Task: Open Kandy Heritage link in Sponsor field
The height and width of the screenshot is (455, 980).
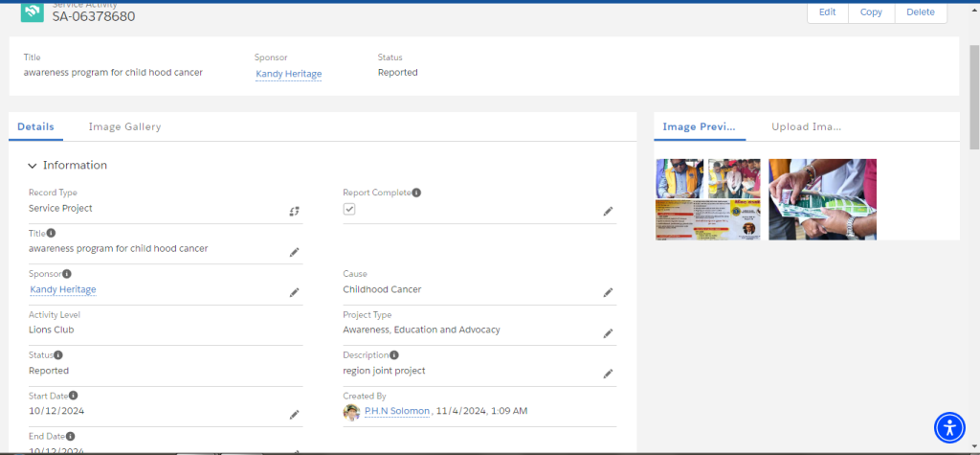Action: click(x=63, y=290)
